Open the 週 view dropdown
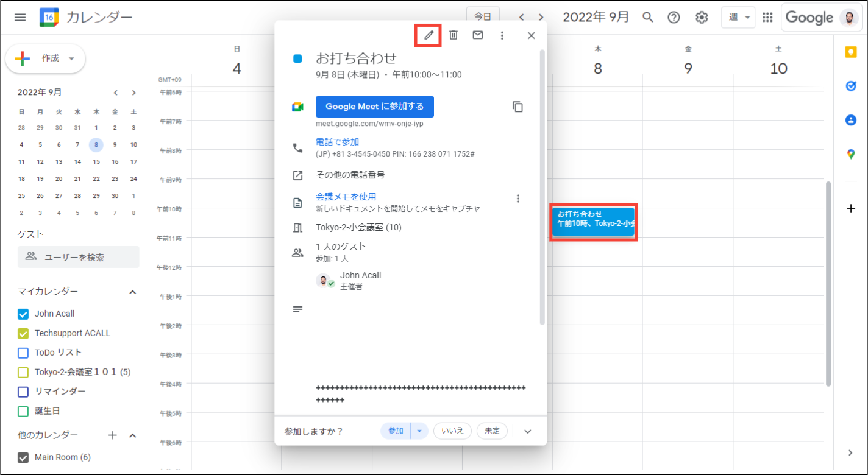Viewport: 868px width, 475px height. coord(739,17)
